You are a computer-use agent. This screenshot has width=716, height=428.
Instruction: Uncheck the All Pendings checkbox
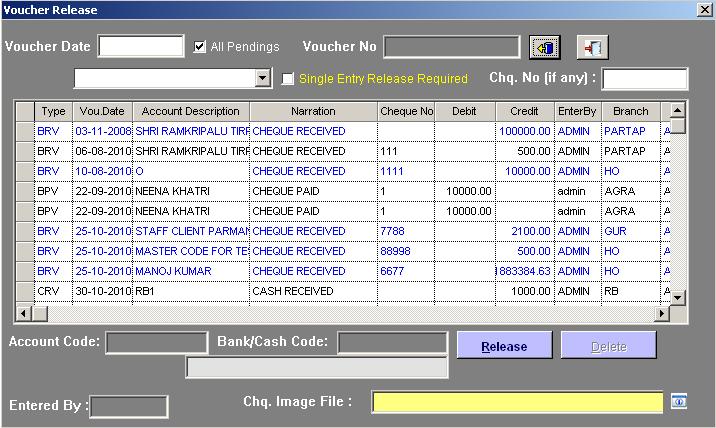[200, 46]
